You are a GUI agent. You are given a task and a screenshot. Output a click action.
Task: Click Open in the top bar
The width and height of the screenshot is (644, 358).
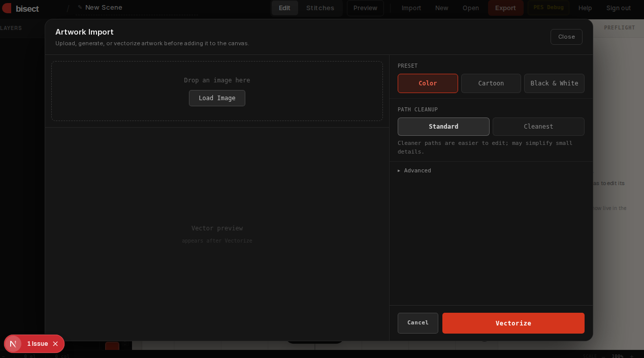pyautogui.click(x=471, y=8)
